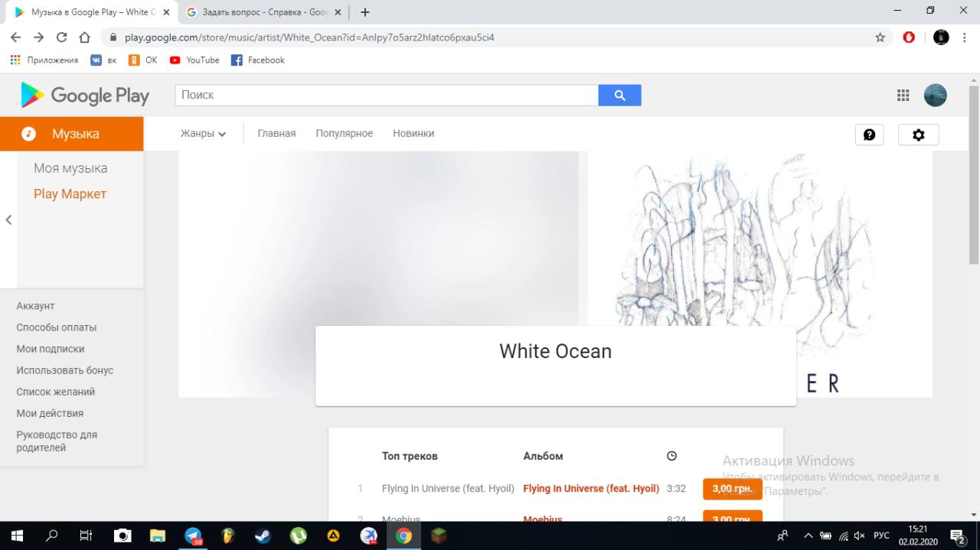Open the Chrome profile avatar
This screenshot has width=980, height=550.
click(x=941, y=37)
